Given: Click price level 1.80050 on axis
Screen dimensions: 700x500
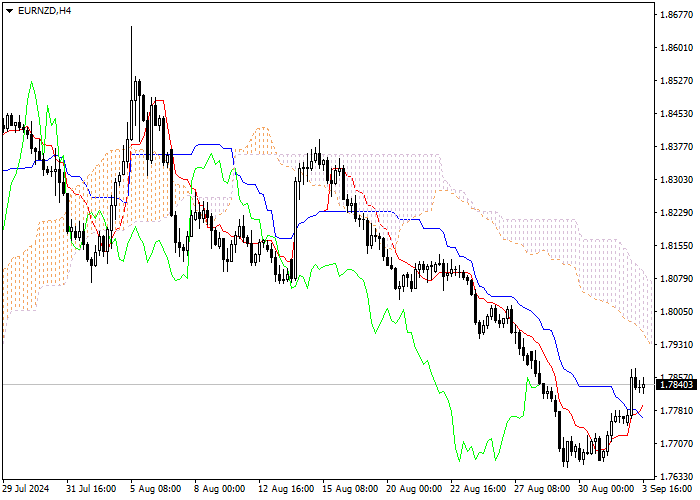Looking at the screenshot, I should click(677, 312).
